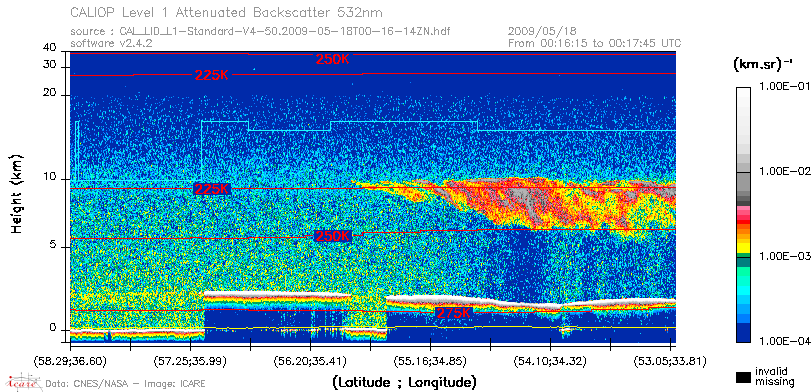Click the '(57.25;35.99)' coordinate label

coord(190,360)
